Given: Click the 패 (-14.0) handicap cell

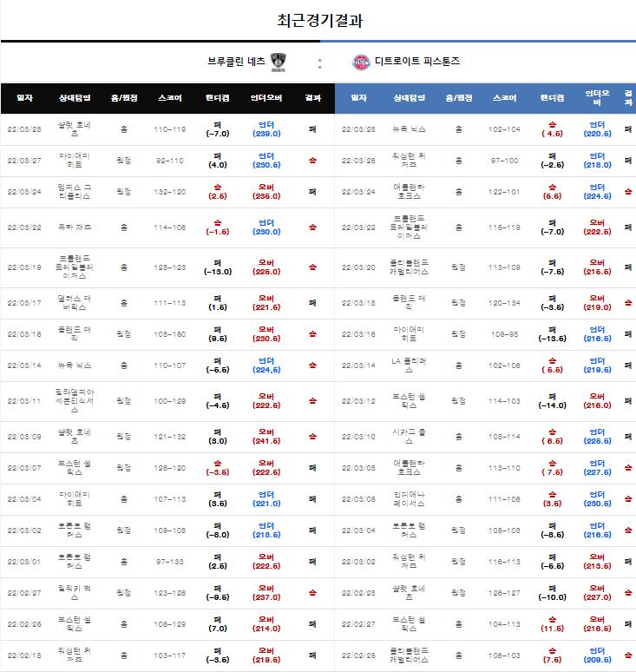Looking at the screenshot, I should (552, 401).
